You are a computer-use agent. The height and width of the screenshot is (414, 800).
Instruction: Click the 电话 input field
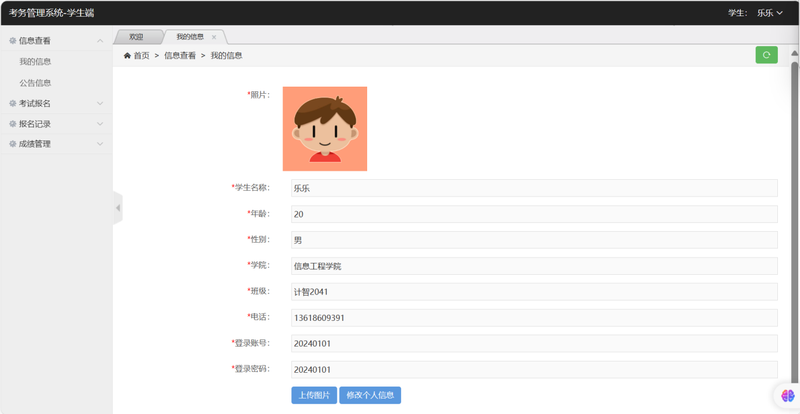(x=534, y=318)
